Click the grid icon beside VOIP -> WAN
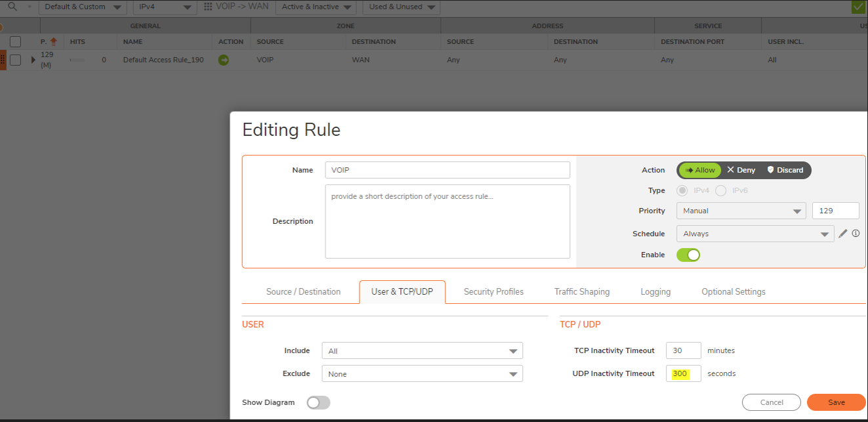 (x=208, y=7)
